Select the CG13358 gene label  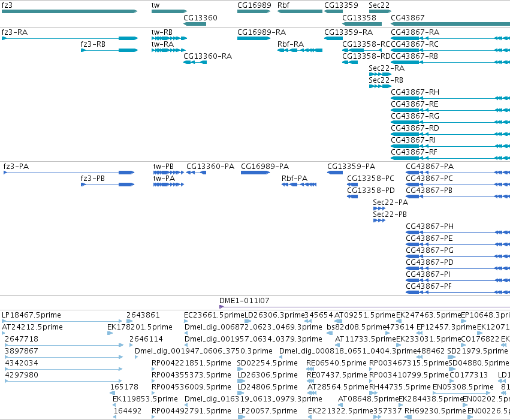pos(359,17)
